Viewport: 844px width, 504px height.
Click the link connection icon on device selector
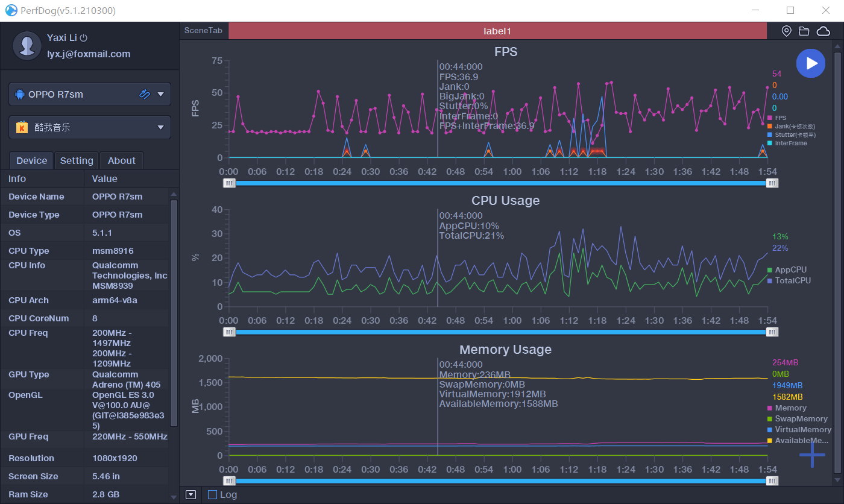(x=144, y=94)
